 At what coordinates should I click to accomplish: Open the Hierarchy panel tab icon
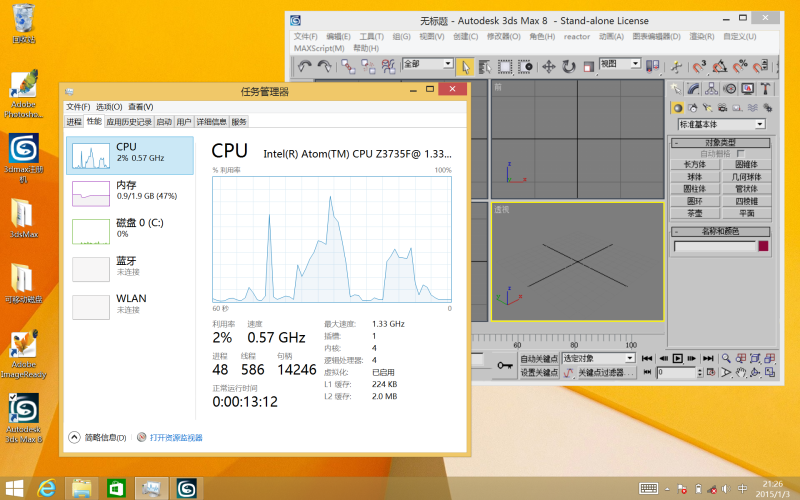click(711, 89)
